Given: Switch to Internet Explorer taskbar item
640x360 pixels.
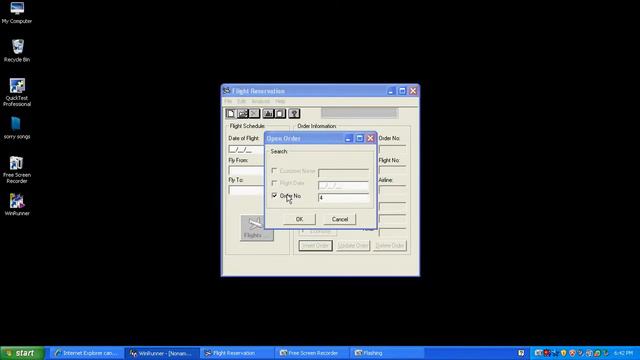Looking at the screenshot, I should tap(87, 353).
